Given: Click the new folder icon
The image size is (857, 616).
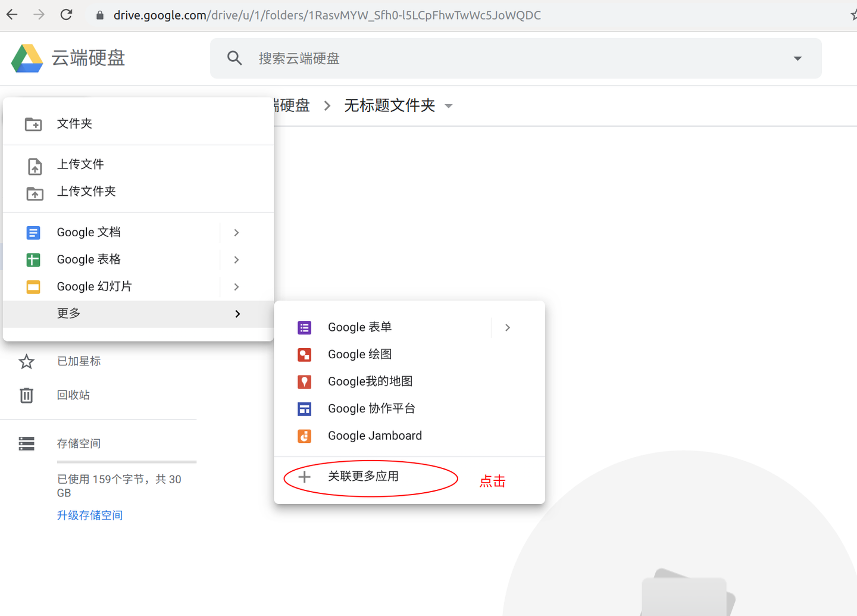Looking at the screenshot, I should point(33,124).
